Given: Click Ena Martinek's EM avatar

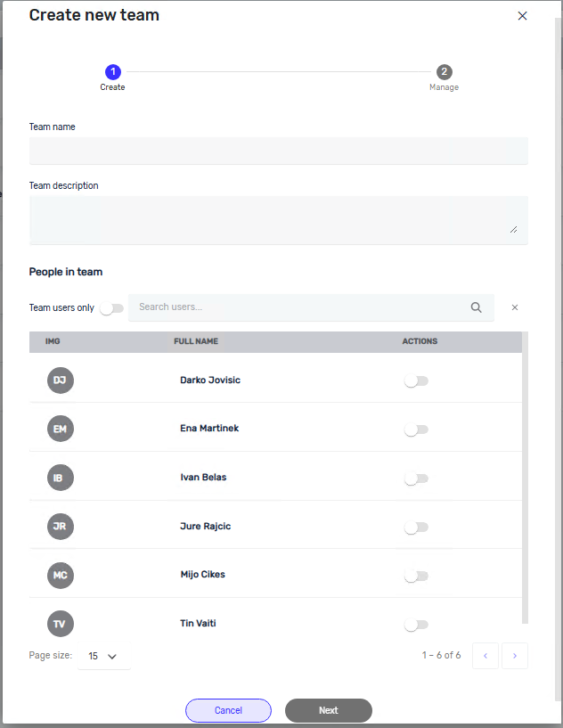Looking at the screenshot, I should 61,429.
